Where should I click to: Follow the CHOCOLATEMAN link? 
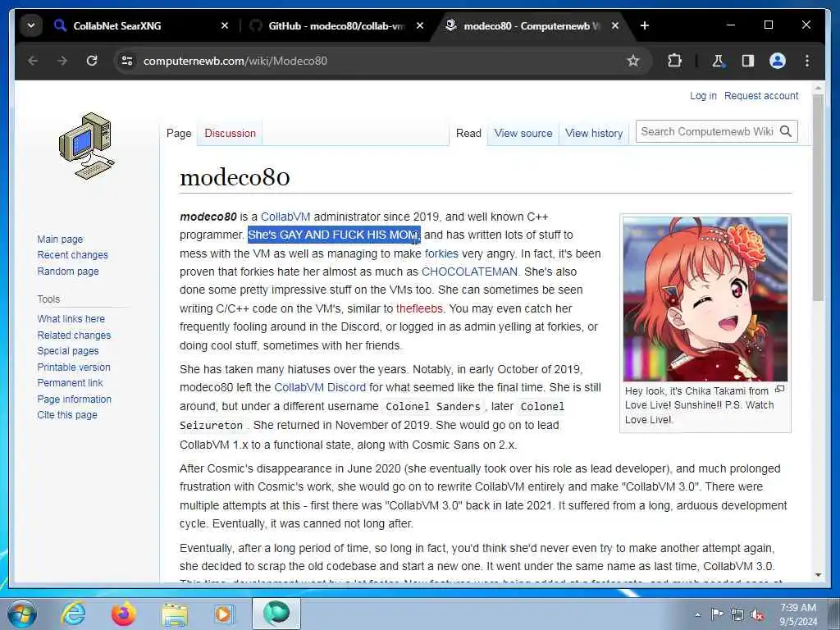(x=469, y=272)
